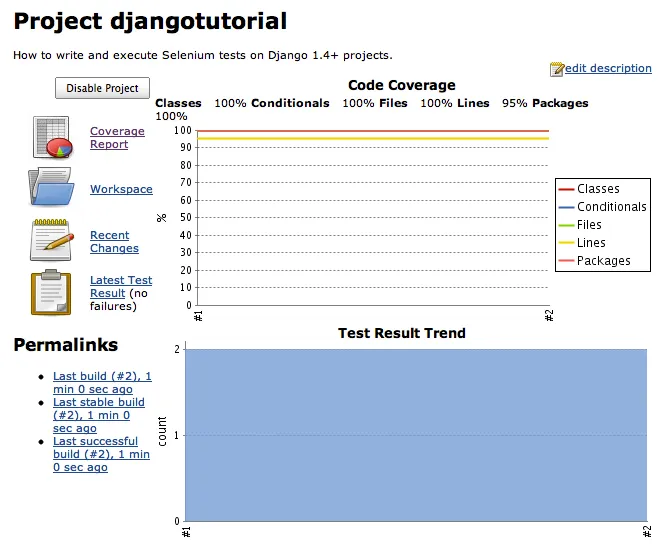Open the Last build (#2) permalink
Viewport: 663px width, 548px height.
102,382
